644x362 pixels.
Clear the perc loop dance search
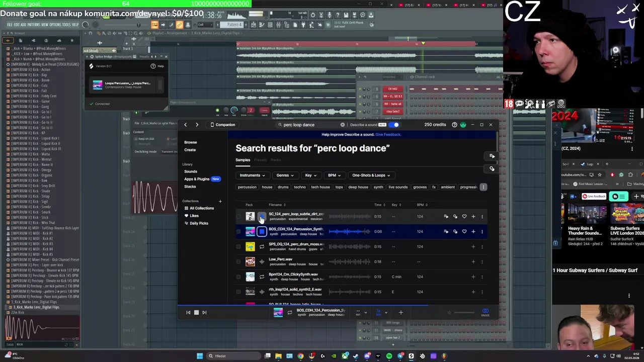coord(343,125)
